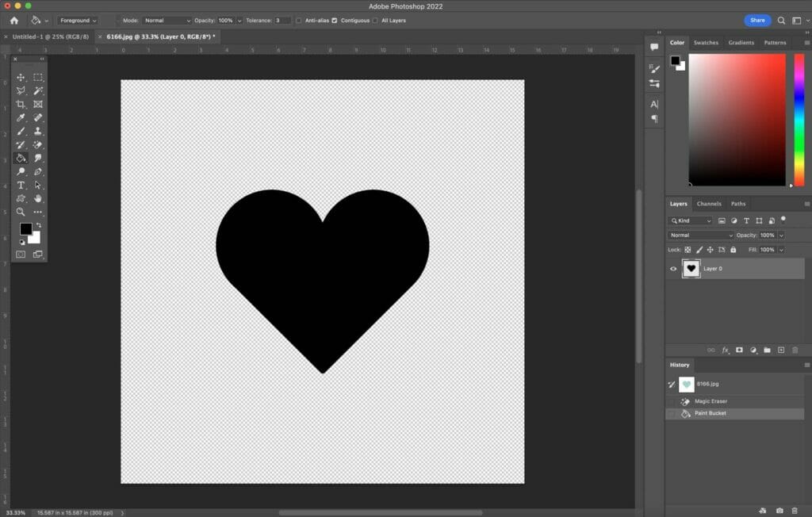Select the Crop tool
This screenshot has height=517, width=812.
(x=21, y=104)
